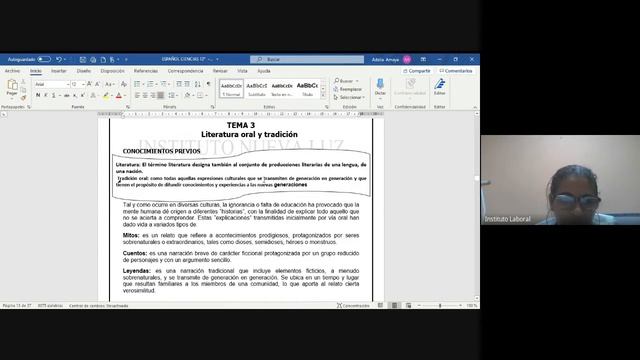Click the Buscar search box in title bar
This screenshot has height=360, width=640.
[x=307, y=60]
